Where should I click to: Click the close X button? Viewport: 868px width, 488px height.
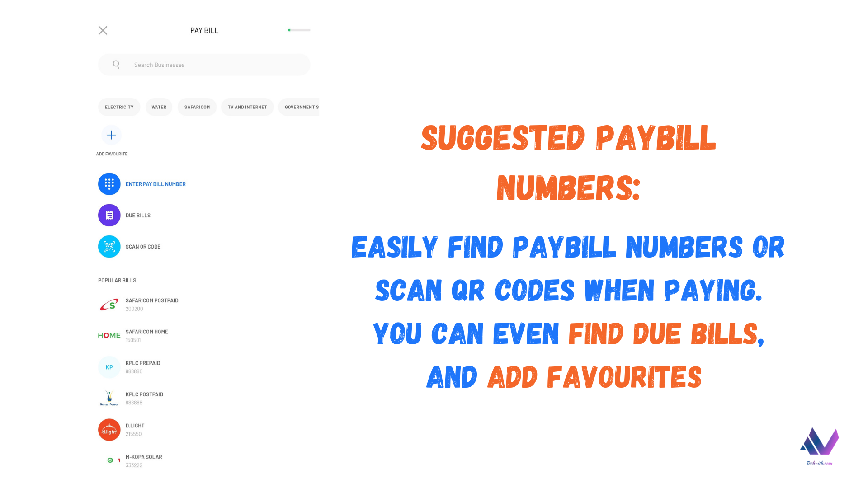point(103,30)
